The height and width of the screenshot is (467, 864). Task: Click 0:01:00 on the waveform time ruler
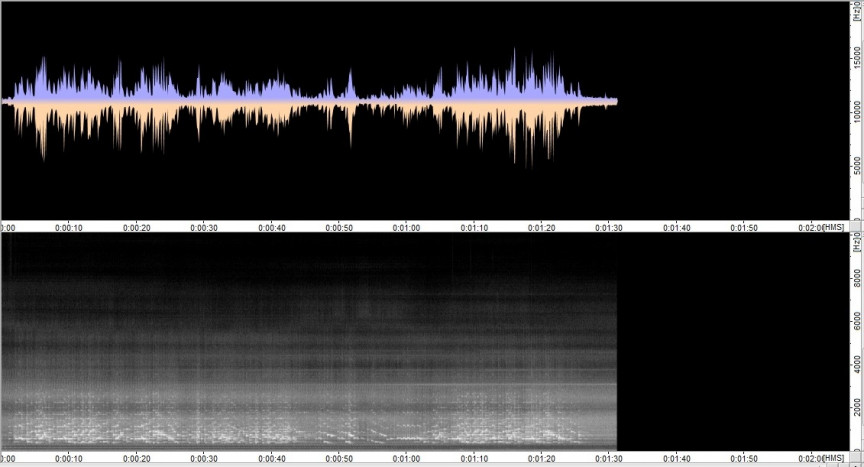tap(406, 227)
